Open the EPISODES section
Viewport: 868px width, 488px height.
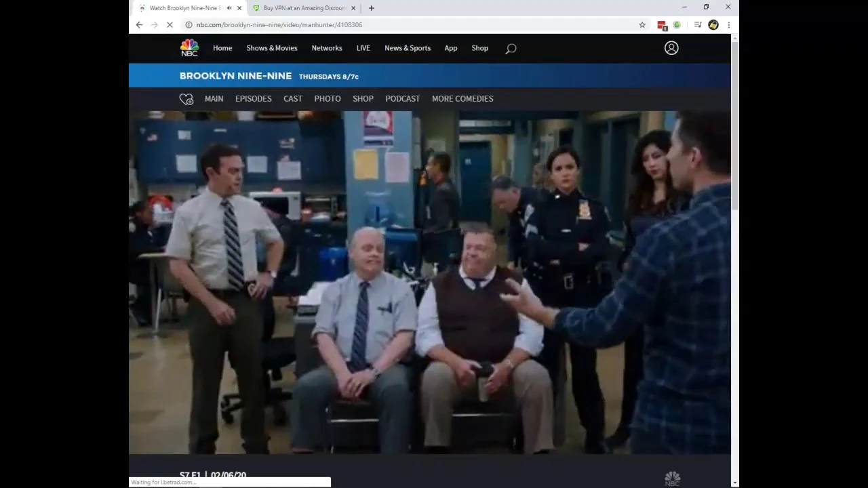(x=254, y=99)
